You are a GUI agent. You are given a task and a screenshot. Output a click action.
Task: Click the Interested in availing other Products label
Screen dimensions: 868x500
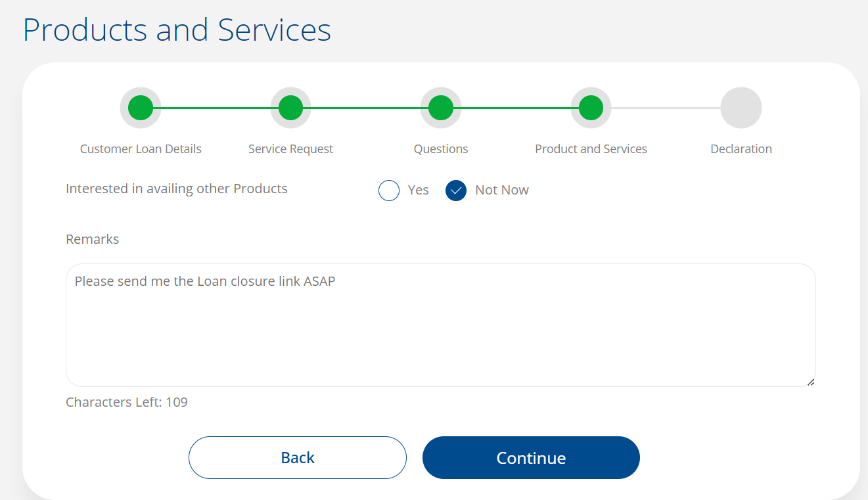pos(177,189)
